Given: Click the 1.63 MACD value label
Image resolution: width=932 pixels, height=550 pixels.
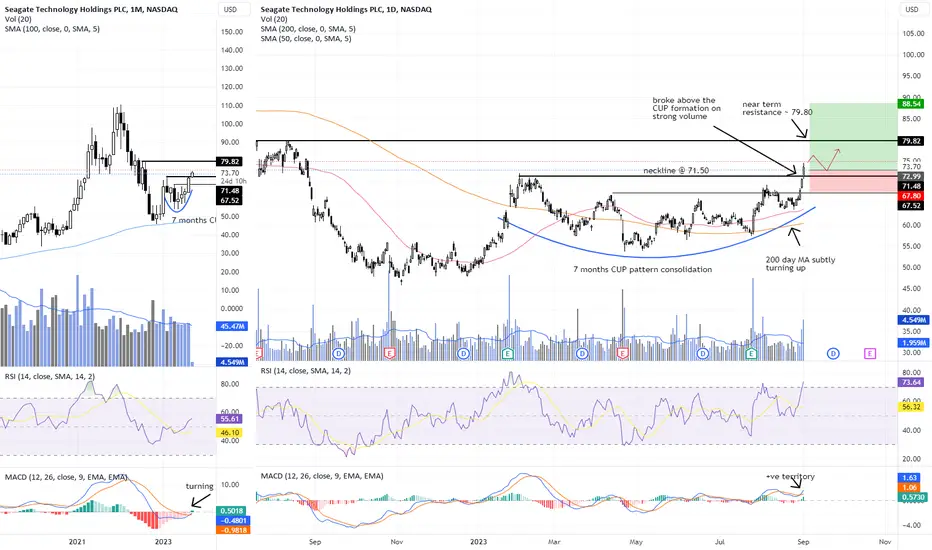Looking at the screenshot, I should pos(909,477).
